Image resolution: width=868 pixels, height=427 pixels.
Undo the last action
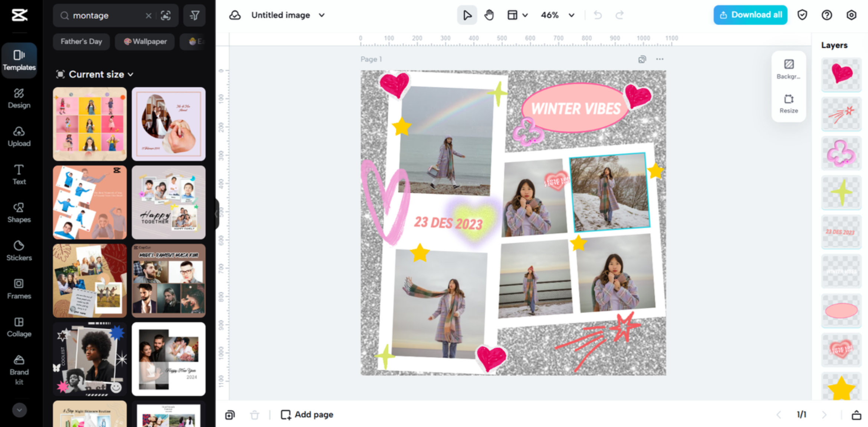[x=597, y=15]
